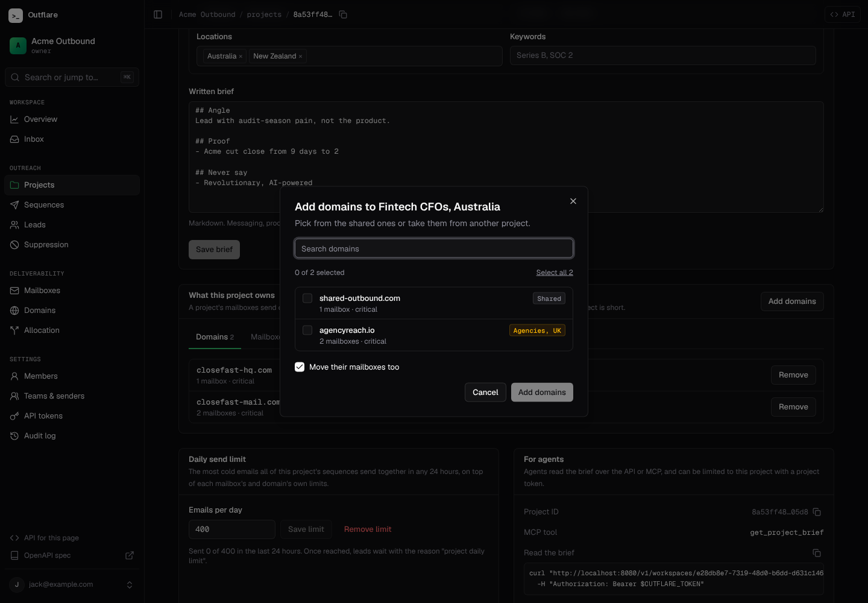Open Overview in the sidebar

[x=72, y=119]
